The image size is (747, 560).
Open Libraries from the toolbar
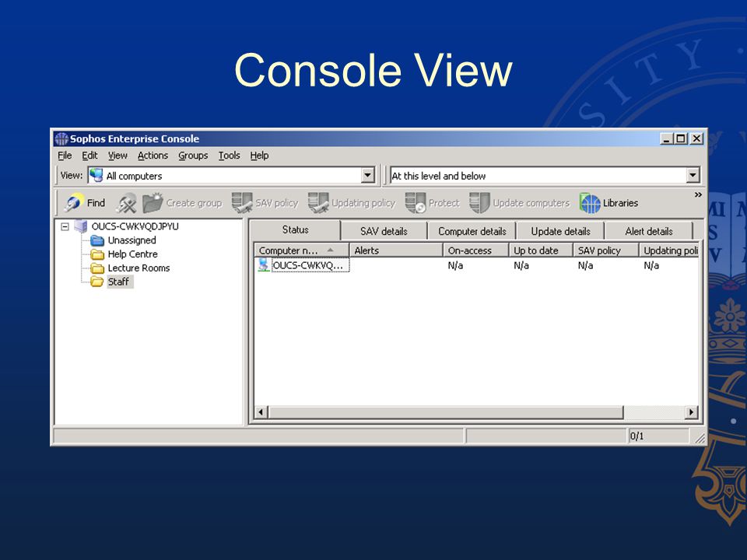pyautogui.click(x=608, y=203)
